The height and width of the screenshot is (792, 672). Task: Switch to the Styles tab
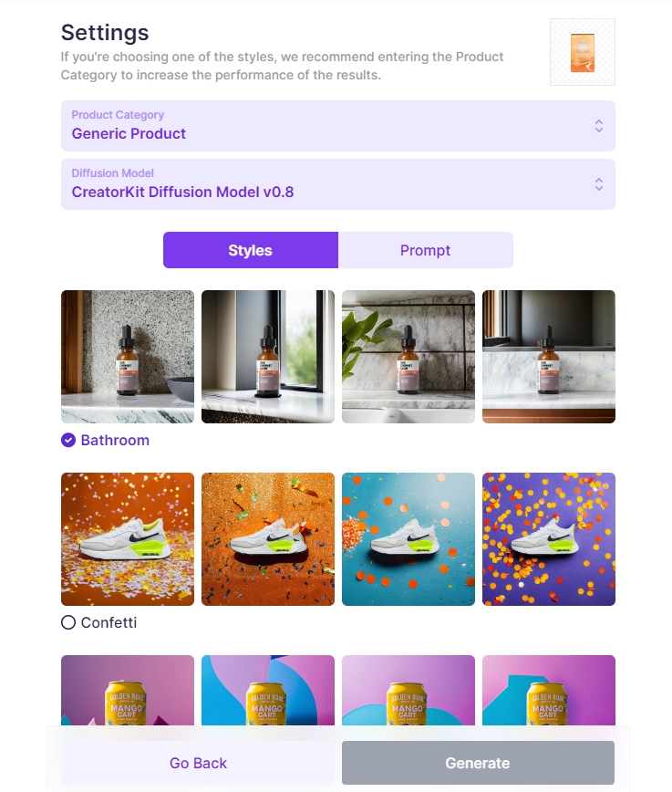pyautogui.click(x=251, y=250)
